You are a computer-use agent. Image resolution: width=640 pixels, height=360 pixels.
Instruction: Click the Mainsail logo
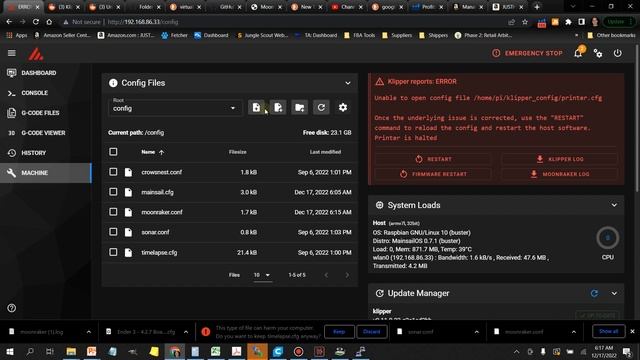[x=36, y=54]
